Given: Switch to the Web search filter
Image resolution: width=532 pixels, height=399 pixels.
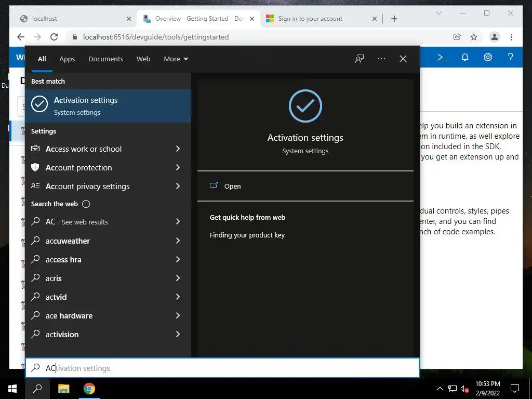Looking at the screenshot, I should click(143, 59).
